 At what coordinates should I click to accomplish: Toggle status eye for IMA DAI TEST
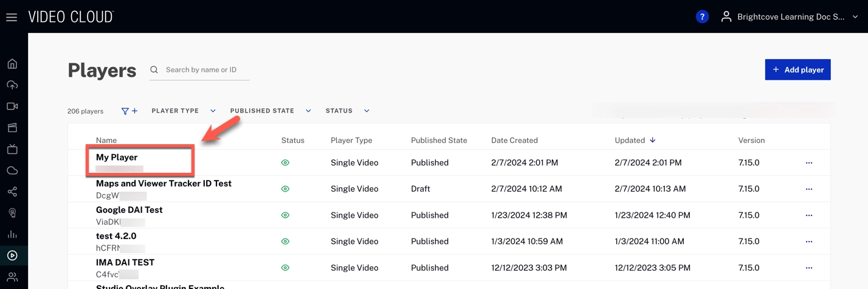[x=285, y=268]
